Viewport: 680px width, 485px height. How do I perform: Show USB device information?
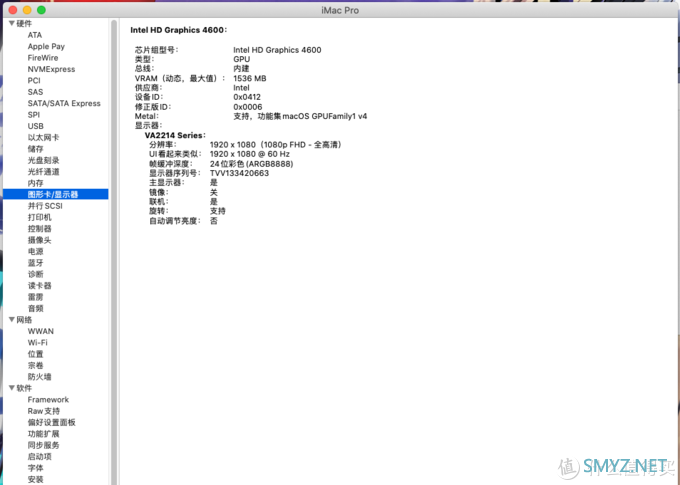pyautogui.click(x=36, y=126)
